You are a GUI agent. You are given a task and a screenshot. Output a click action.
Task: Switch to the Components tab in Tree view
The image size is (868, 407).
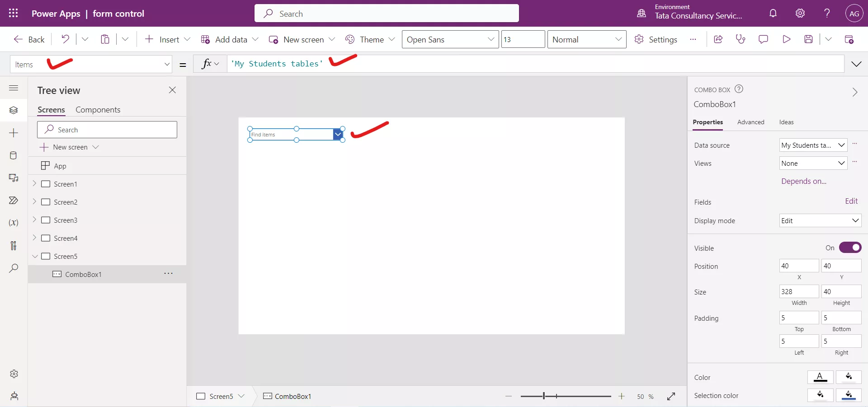tap(98, 109)
